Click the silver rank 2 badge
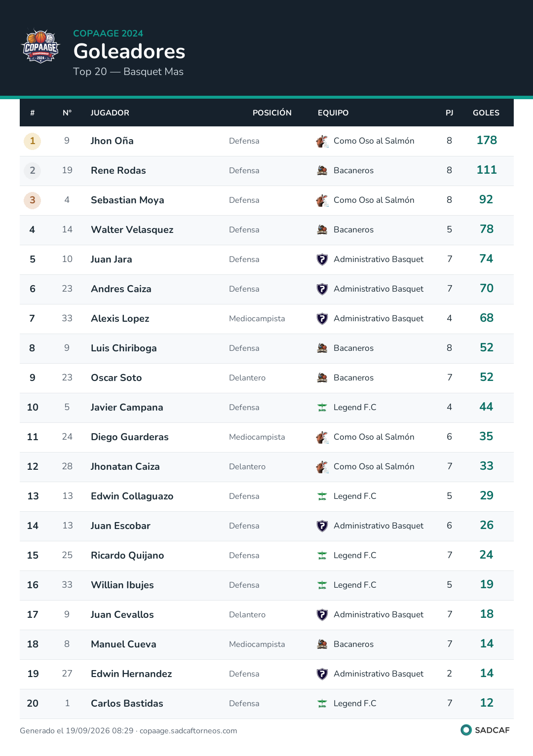 click(x=33, y=171)
